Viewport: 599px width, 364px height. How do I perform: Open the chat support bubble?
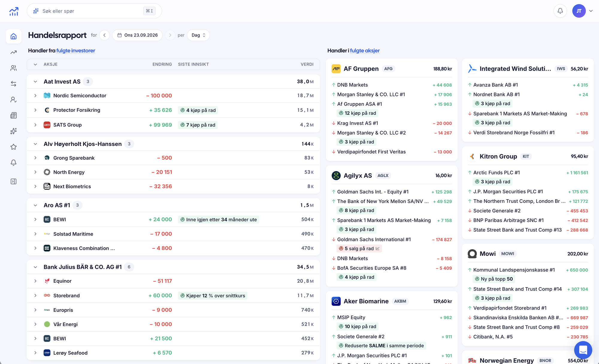[x=583, y=350]
